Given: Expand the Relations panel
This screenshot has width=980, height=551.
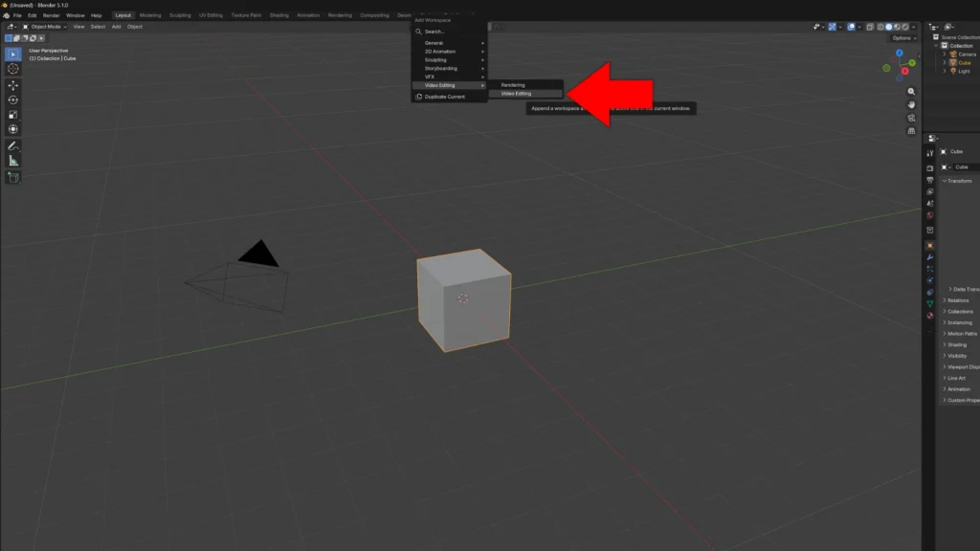Looking at the screenshot, I should point(955,300).
